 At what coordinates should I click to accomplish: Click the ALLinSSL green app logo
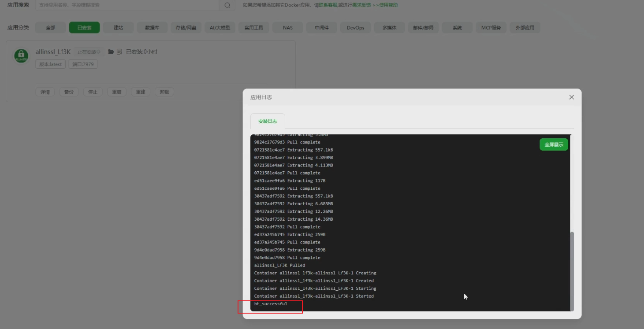(21, 56)
